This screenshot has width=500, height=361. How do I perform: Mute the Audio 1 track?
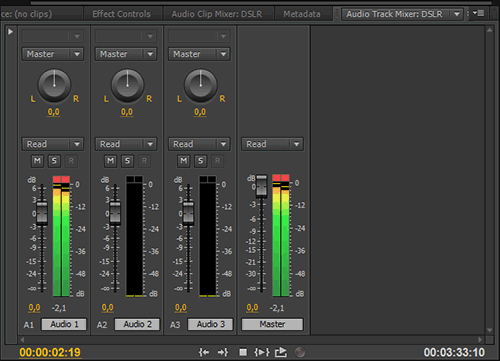tap(37, 161)
